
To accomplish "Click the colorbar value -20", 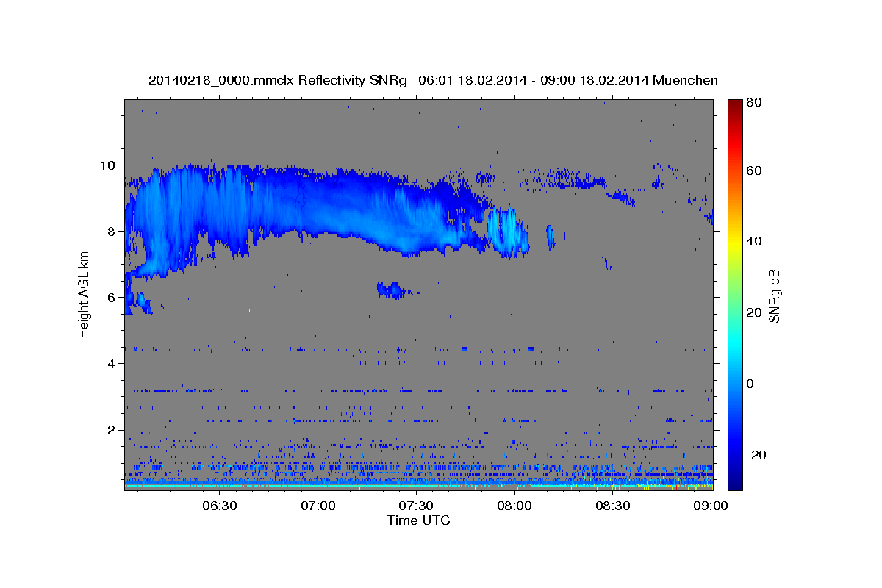I will [x=758, y=455].
